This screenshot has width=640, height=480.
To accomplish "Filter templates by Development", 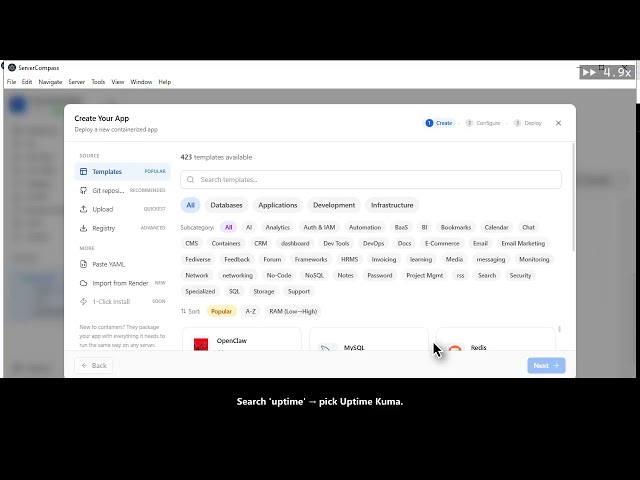I will point(334,205).
